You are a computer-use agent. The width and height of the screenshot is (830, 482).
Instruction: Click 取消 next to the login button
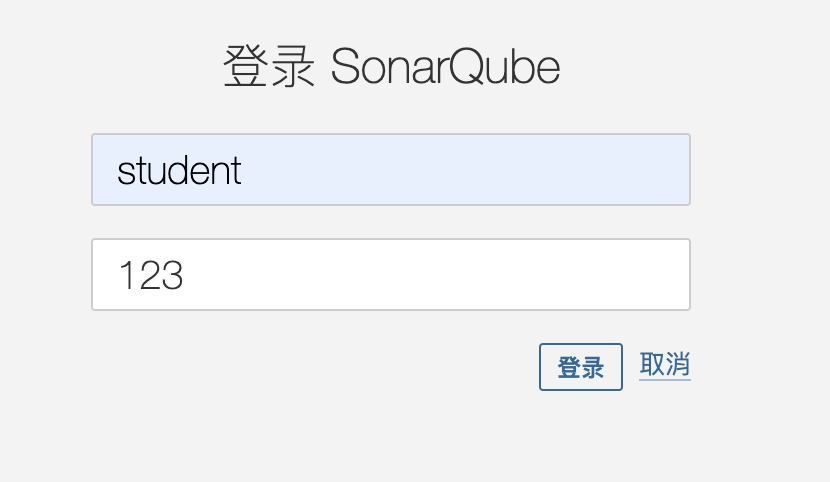665,365
